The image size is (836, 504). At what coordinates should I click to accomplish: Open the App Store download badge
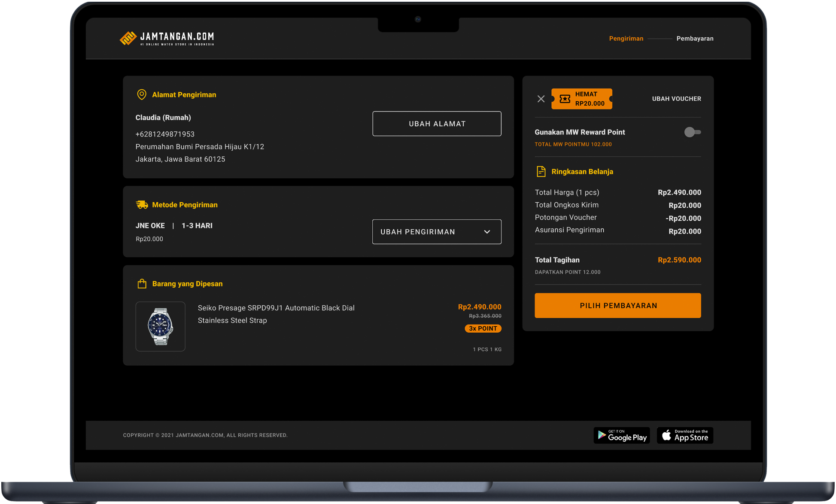pyautogui.click(x=685, y=435)
